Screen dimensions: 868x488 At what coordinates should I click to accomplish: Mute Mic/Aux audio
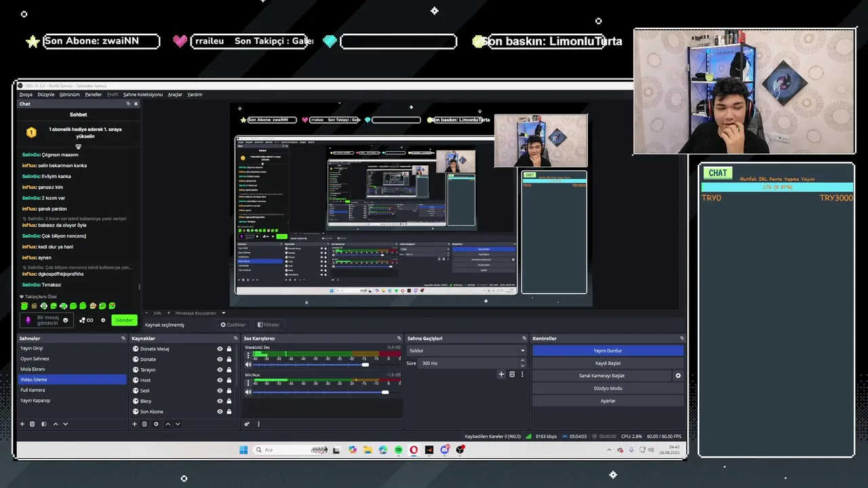point(248,392)
